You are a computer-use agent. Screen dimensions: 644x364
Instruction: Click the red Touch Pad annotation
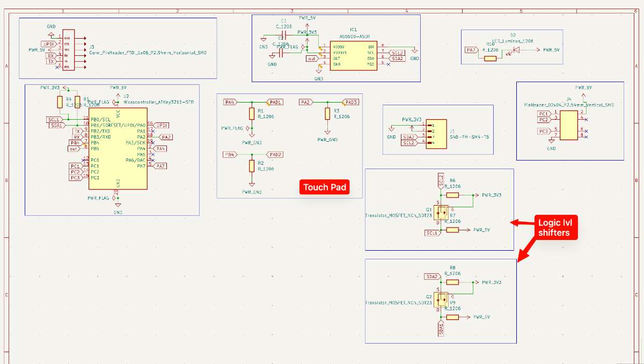(325, 187)
